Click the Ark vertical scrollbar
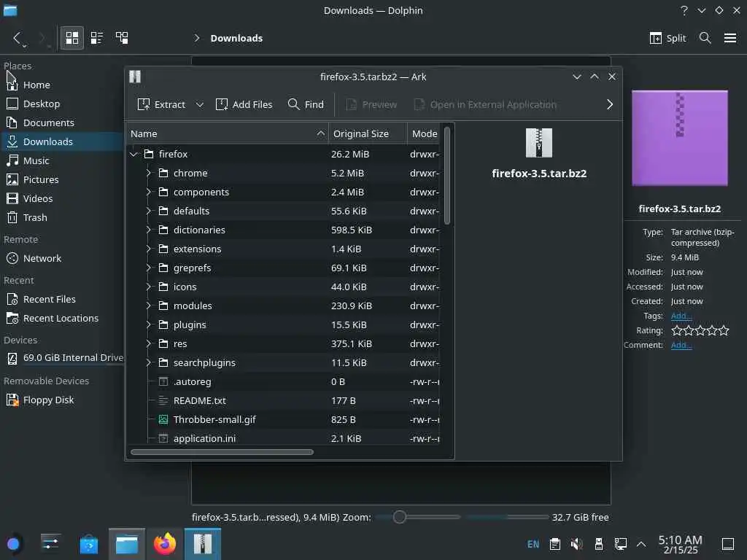747x560 pixels. click(447, 175)
